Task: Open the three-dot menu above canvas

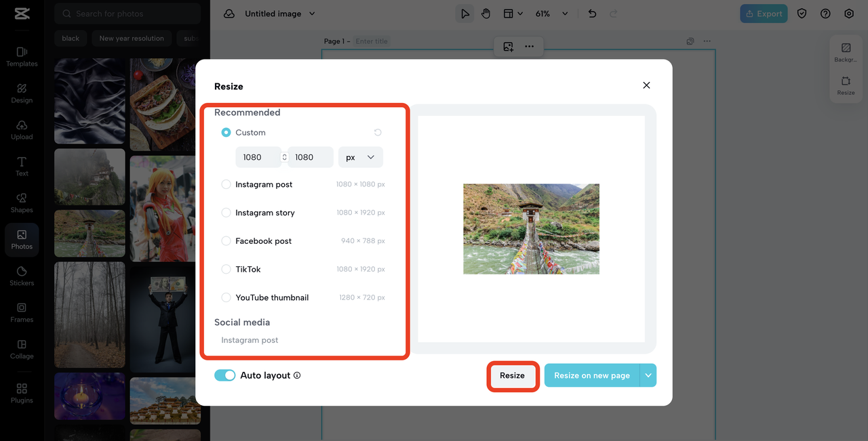Action: click(x=530, y=47)
